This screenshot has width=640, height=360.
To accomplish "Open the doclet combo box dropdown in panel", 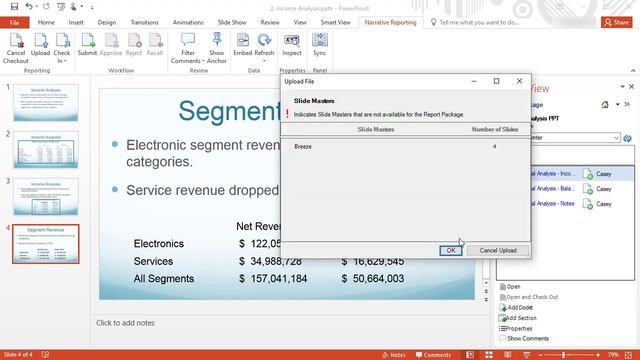I will (616, 138).
